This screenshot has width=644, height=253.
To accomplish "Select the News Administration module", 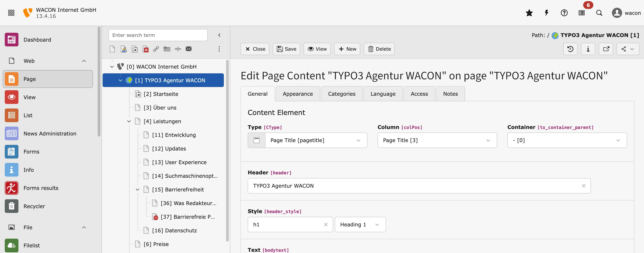I will tap(50, 134).
